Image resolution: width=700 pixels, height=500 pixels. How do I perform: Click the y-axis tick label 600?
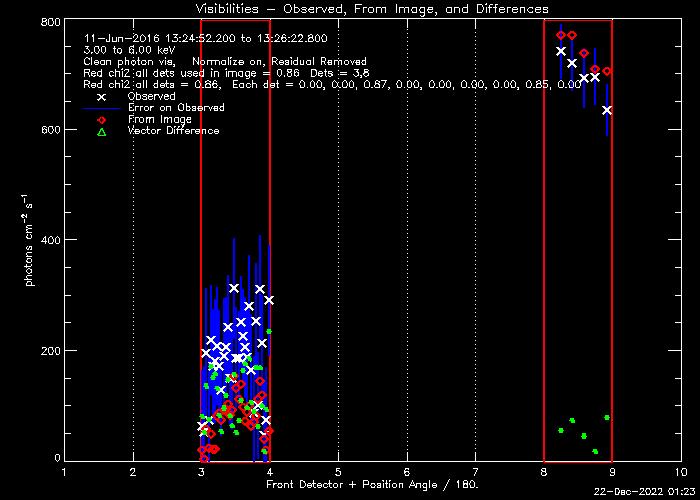pos(50,129)
